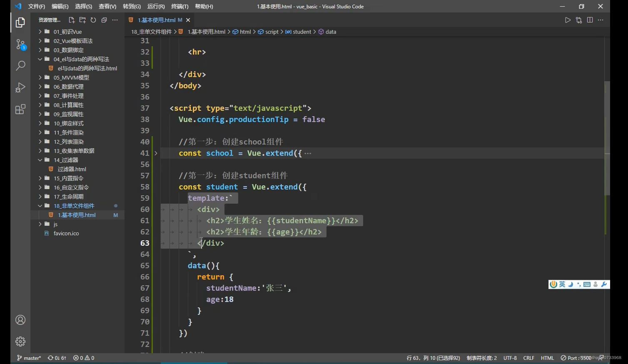The height and width of the screenshot is (364, 628).
Task: Synchronize changes in status bar
Action: point(57,358)
